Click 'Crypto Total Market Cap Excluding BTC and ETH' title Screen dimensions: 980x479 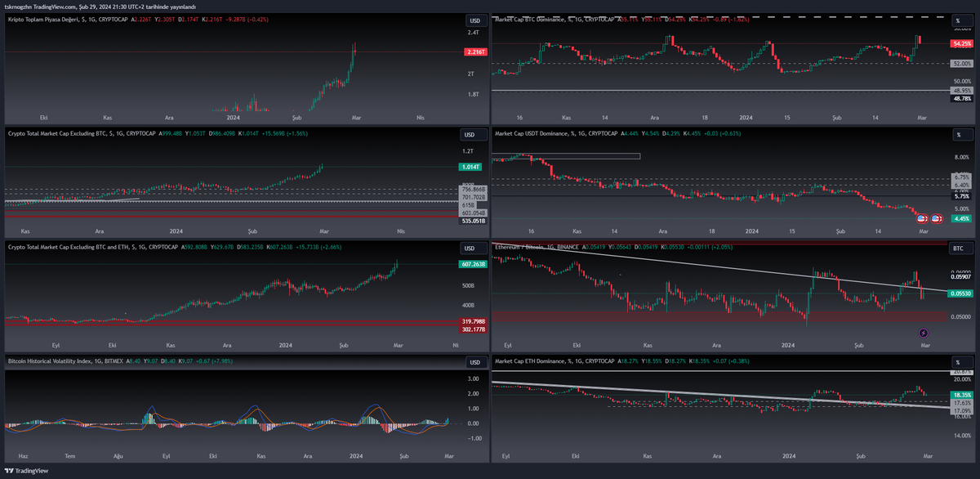click(73, 246)
